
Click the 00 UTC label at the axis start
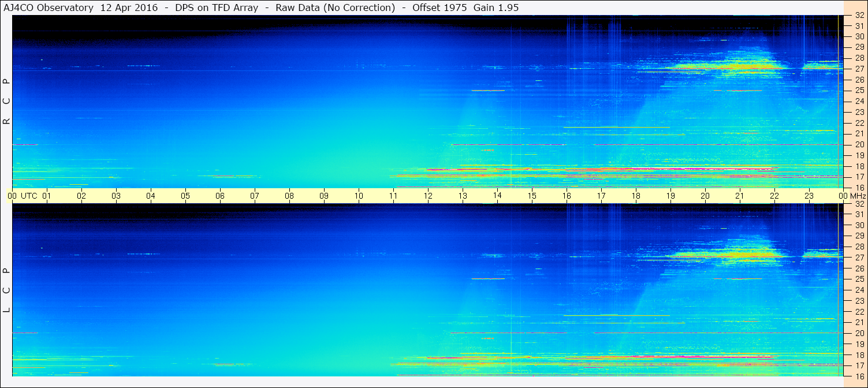[12, 196]
